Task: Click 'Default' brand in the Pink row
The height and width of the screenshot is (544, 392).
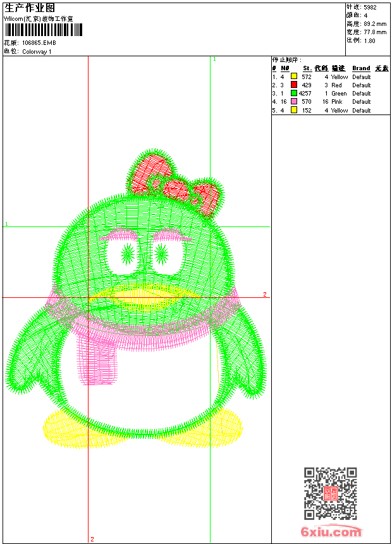Action: coord(362,102)
